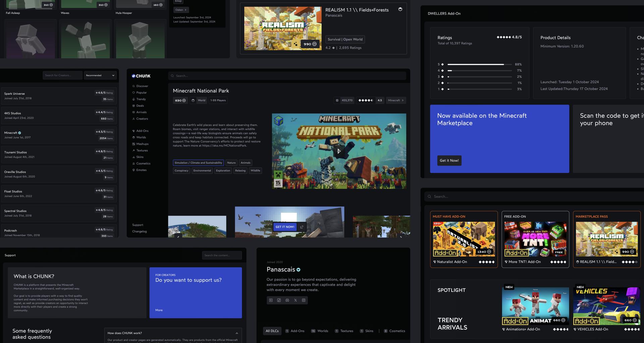Click the Trendy flame icon in the sidebar
Image resolution: width=644 pixels, height=343 pixels.
[x=133, y=99]
